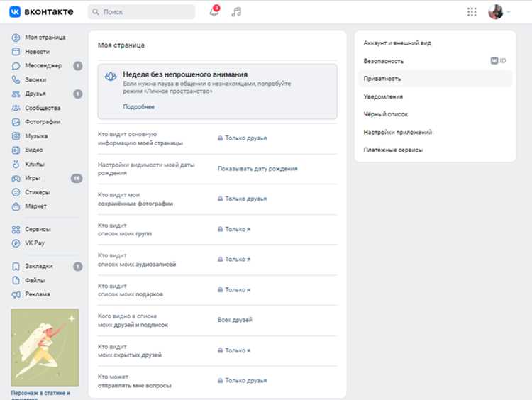The width and height of the screenshot is (532, 400).
Task: Open Платёжные сервисы section
Action: (393, 150)
